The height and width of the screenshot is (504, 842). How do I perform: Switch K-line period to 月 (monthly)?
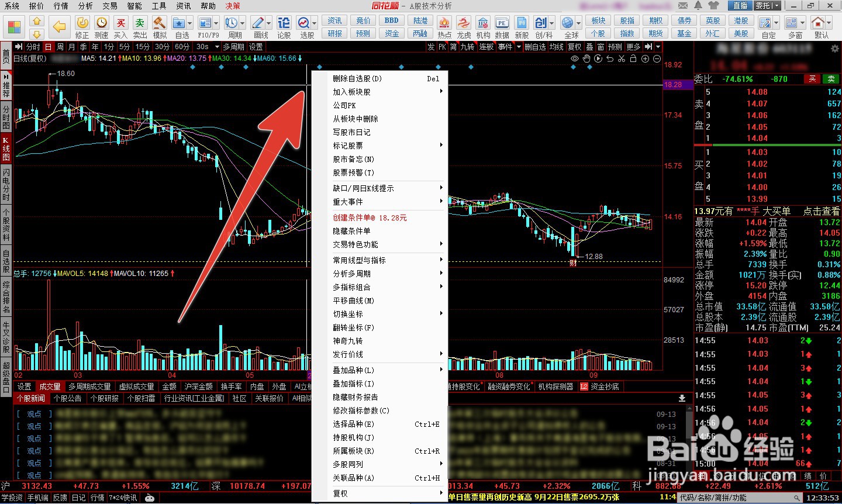(x=72, y=47)
